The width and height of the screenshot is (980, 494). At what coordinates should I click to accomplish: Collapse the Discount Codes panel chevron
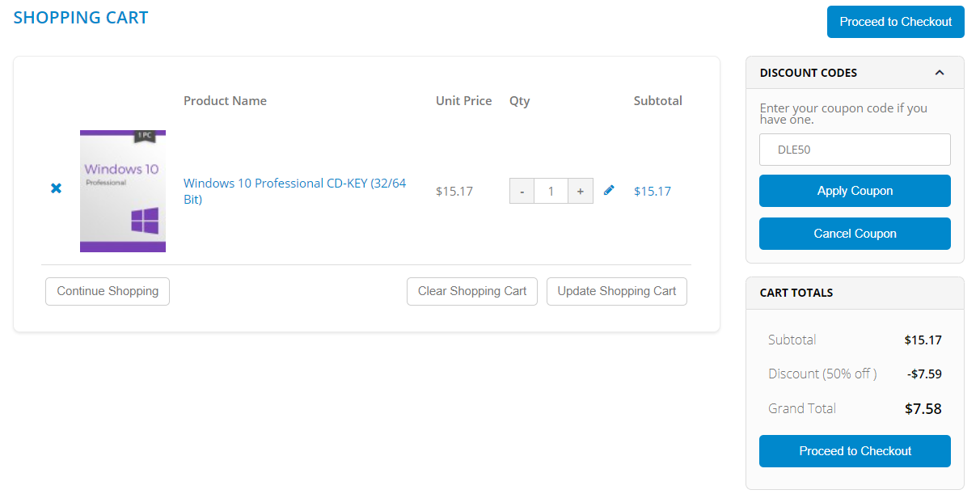pos(940,73)
